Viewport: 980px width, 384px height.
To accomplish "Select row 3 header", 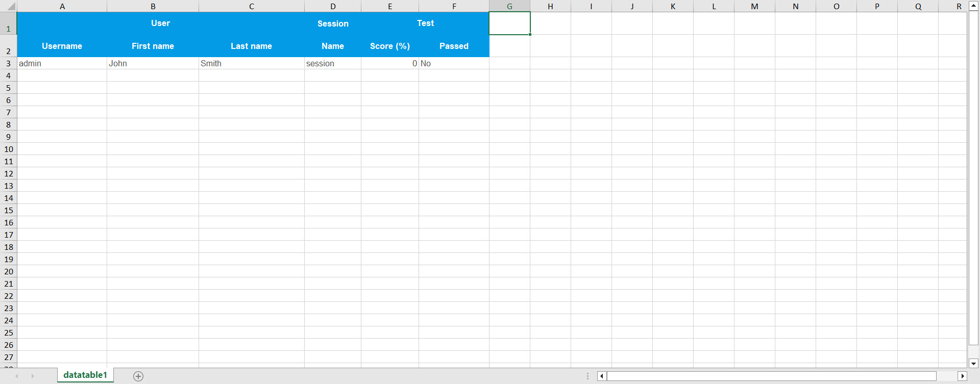I will click(8, 63).
